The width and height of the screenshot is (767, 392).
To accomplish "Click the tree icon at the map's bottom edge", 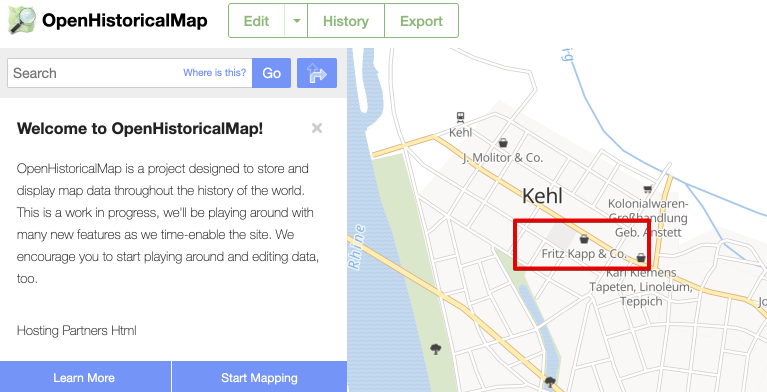I will (x=550, y=382).
